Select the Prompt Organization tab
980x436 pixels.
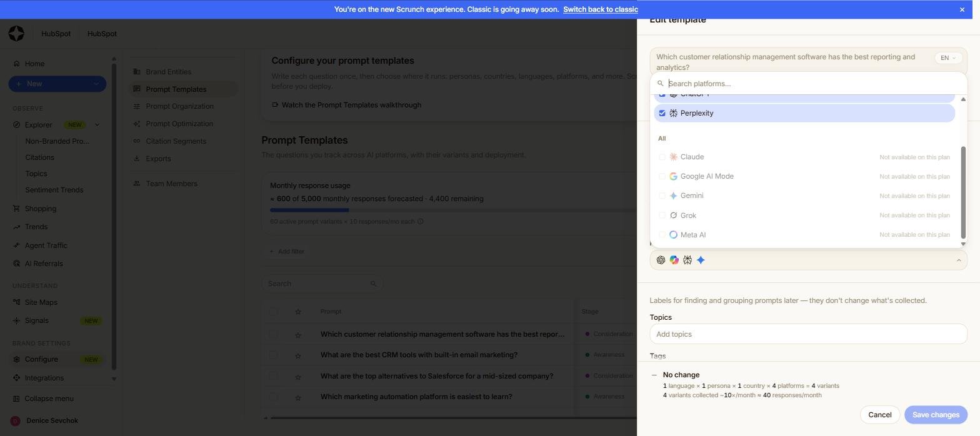(182, 106)
